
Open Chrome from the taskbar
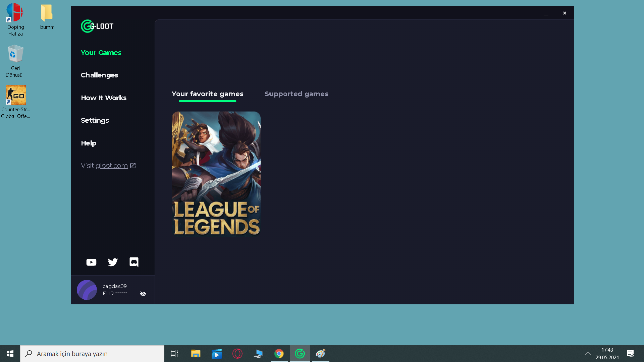pos(279,354)
